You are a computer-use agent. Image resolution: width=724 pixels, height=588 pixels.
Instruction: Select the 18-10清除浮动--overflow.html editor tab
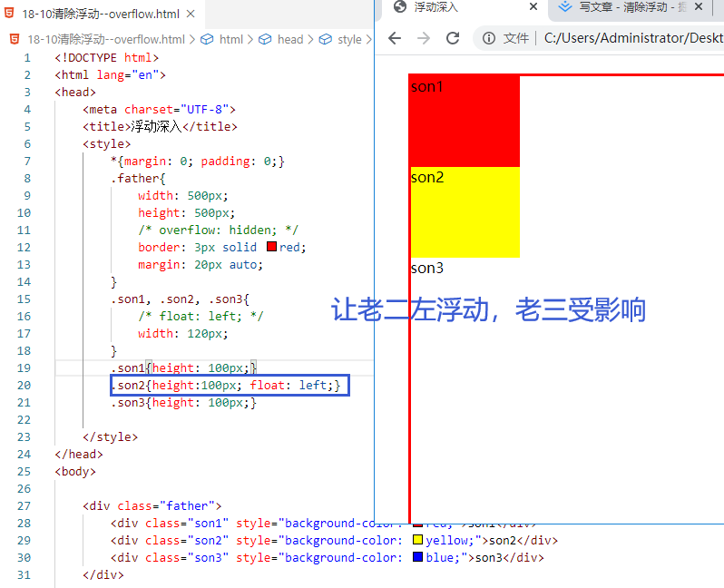(102, 14)
